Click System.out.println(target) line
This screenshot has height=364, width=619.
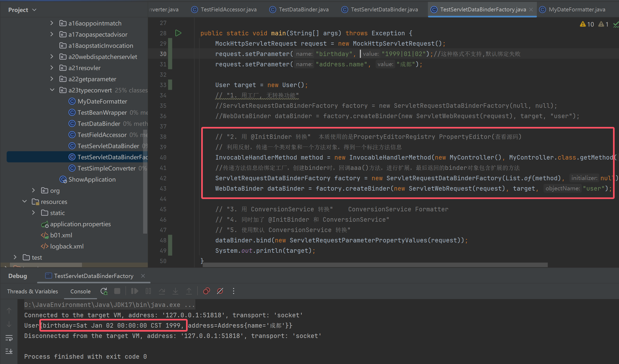point(265,251)
